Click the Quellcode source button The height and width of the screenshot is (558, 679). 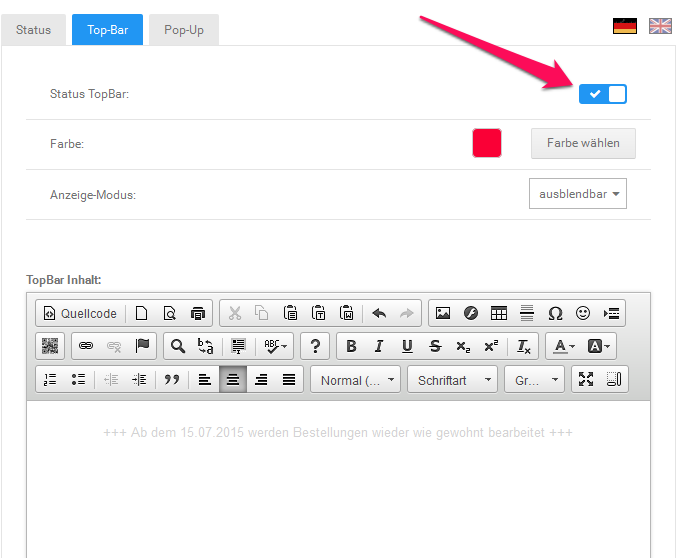[79, 313]
